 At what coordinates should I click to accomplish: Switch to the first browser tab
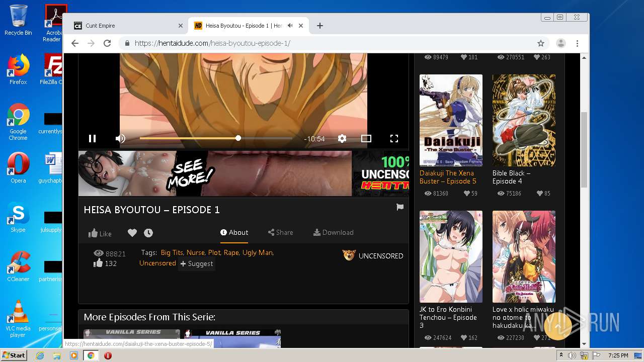pyautogui.click(x=128, y=26)
